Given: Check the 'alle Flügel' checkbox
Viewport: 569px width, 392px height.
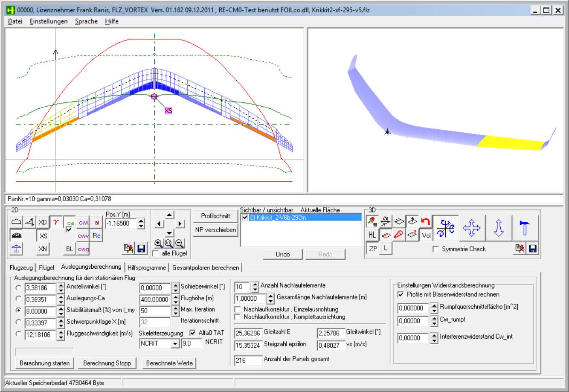Looking at the screenshot, I should coord(156,254).
